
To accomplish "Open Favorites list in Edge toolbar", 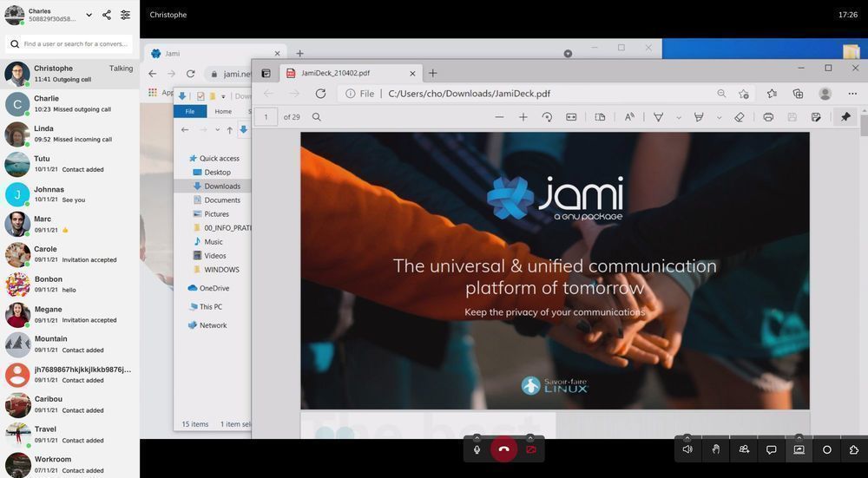I will click(x=772, y=94).
